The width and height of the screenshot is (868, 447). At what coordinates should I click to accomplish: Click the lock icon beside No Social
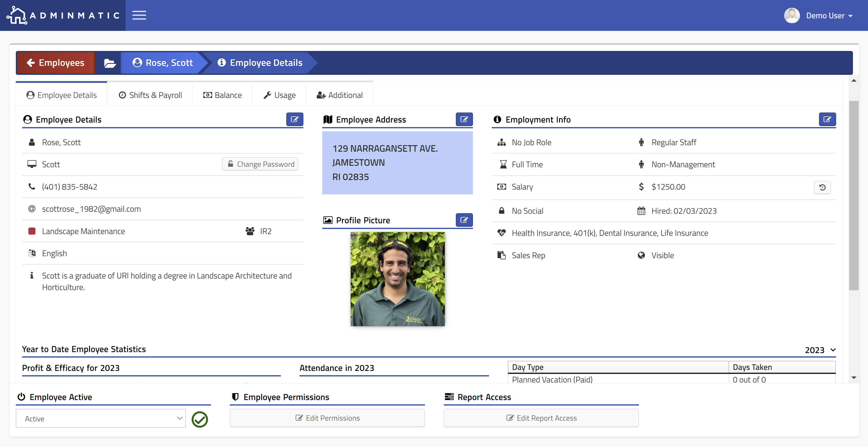point(501,210)
